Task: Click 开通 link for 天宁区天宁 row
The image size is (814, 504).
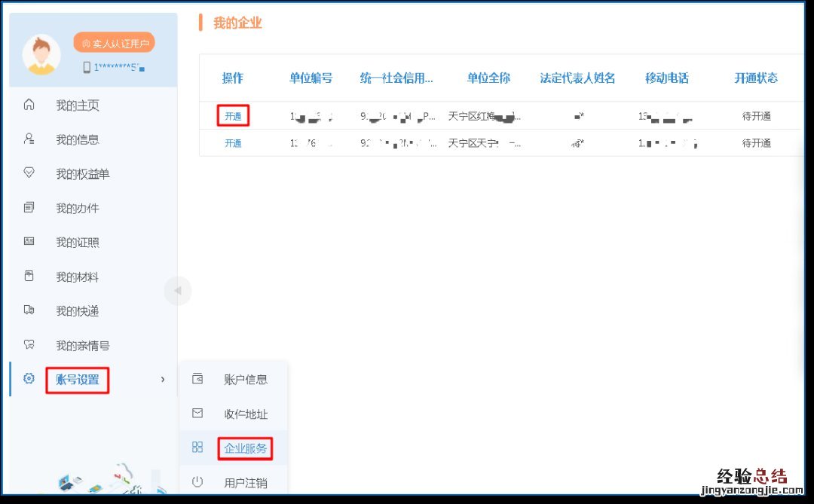Action: [233, 142]
